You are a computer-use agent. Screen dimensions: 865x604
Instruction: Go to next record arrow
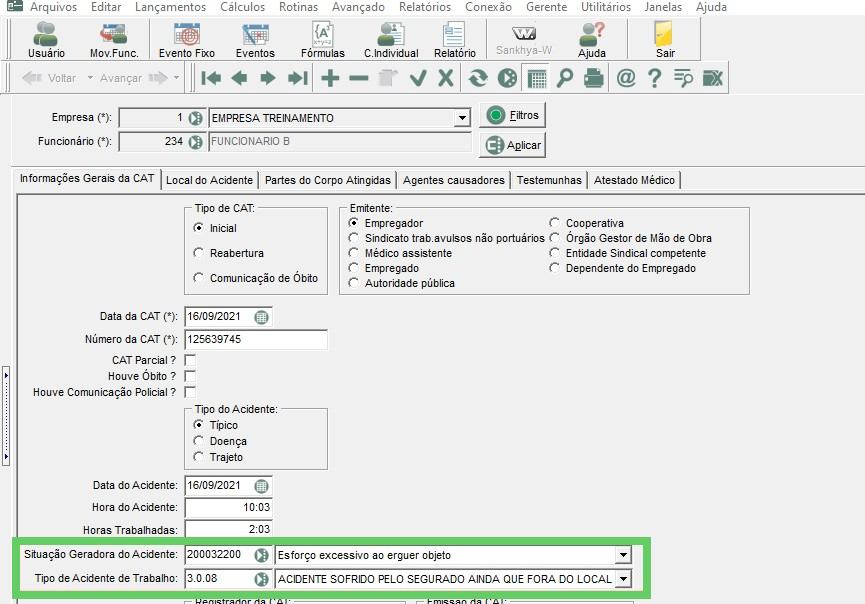pyautogui.click(x=268, y=78)
